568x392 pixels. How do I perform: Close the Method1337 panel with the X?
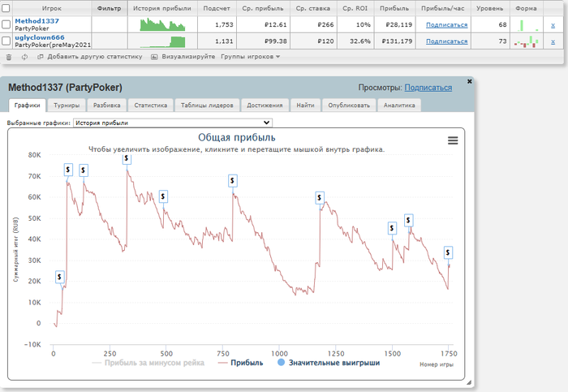pos(470,81)
